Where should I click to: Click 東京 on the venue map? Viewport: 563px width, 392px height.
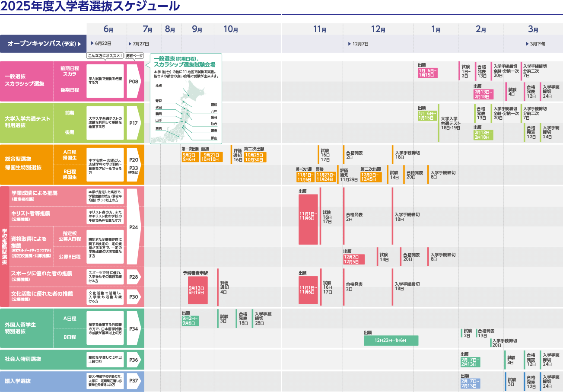tap(159, 129)
